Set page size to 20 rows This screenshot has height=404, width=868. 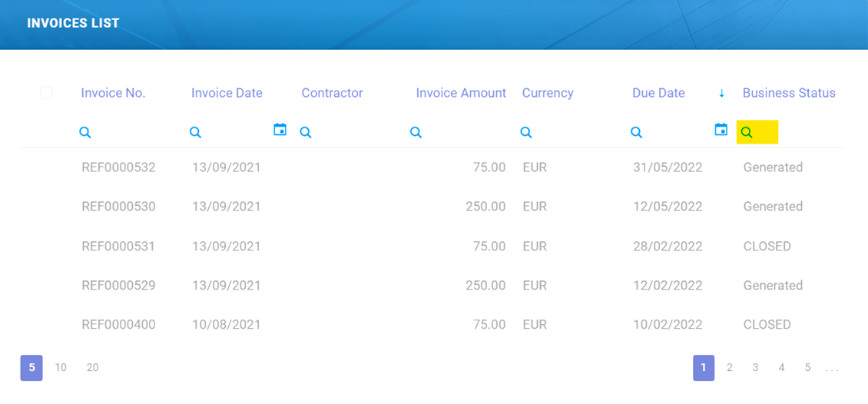click(x=93, y=368)
